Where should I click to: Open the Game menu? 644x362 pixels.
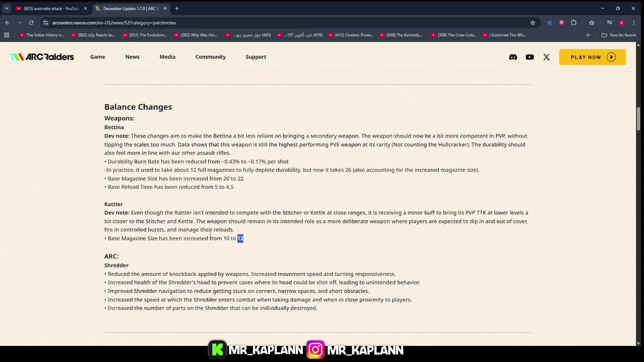[x=98, y=57]
